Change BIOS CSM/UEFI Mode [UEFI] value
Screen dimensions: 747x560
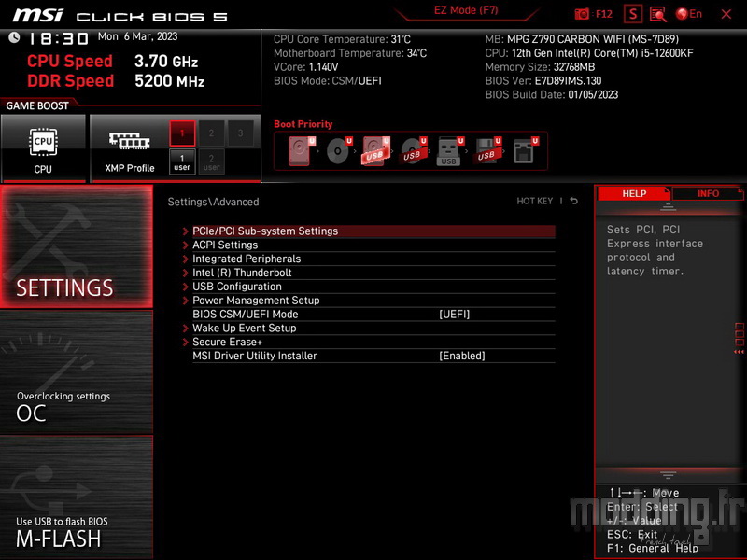click(x=454, y=315)
